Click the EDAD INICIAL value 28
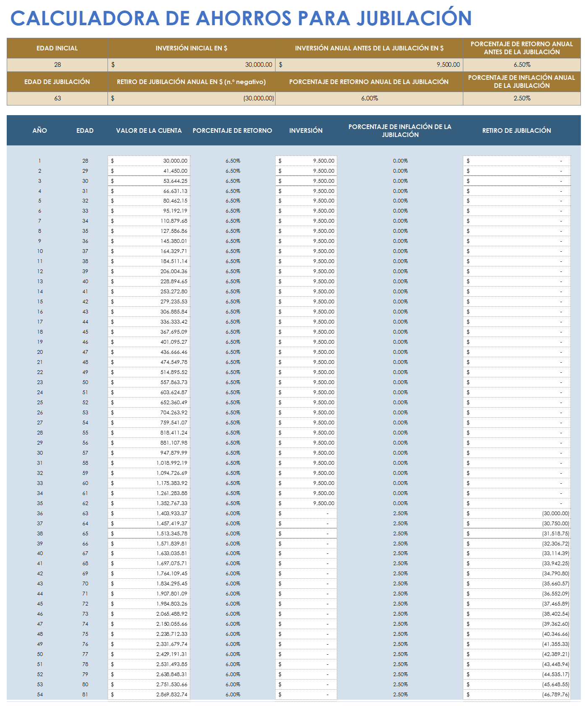This screenshot has height=706, width=588. [58, 65]
